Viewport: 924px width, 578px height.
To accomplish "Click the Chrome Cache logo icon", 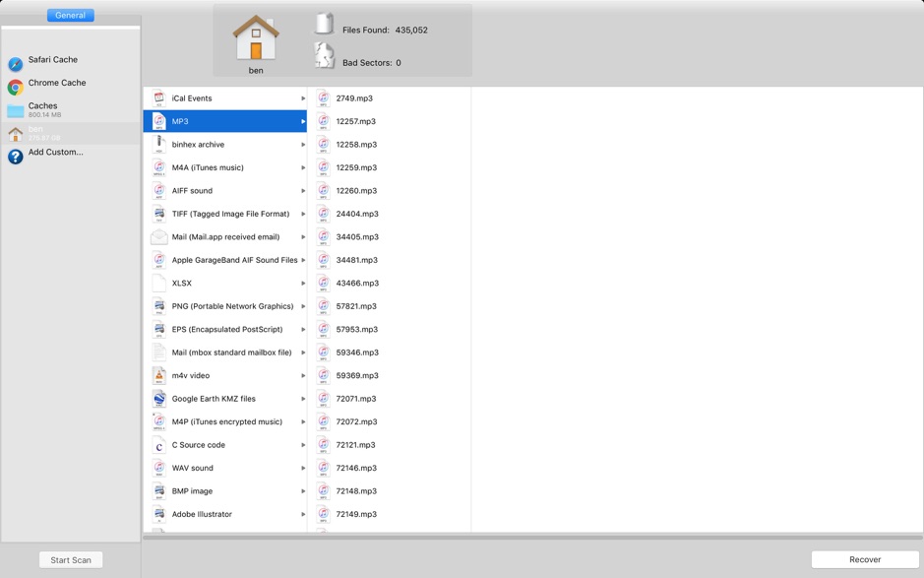I will pyautogui.click(x=16, y=87).
